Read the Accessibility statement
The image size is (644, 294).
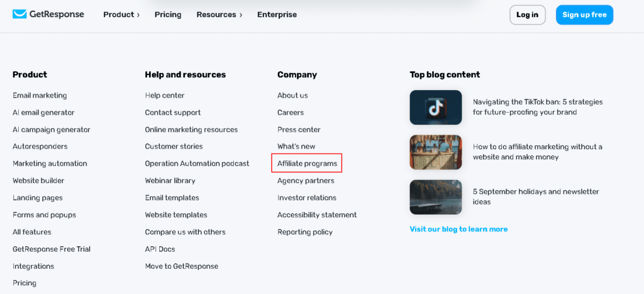pos(317,215)
